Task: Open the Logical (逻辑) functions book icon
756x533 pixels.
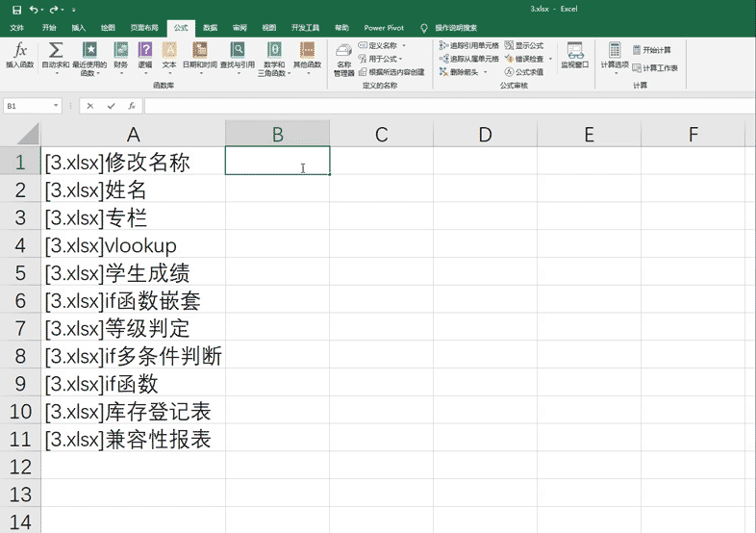Action: [x=145, y=50]
